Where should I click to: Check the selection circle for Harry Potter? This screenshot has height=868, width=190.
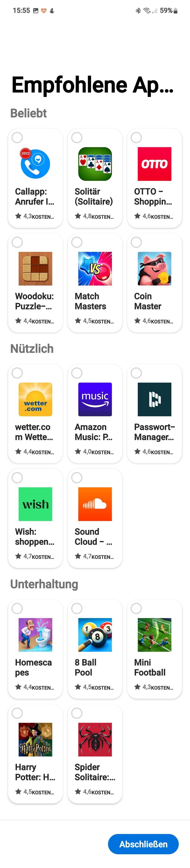pyautogui.click(x=17, y=713)
